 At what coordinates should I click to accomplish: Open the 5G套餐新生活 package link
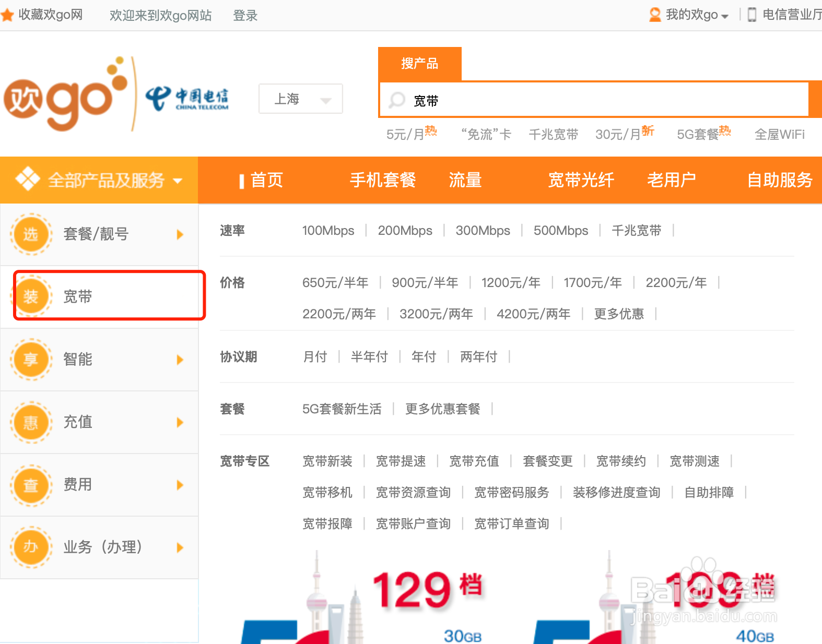tap(342, 409)
